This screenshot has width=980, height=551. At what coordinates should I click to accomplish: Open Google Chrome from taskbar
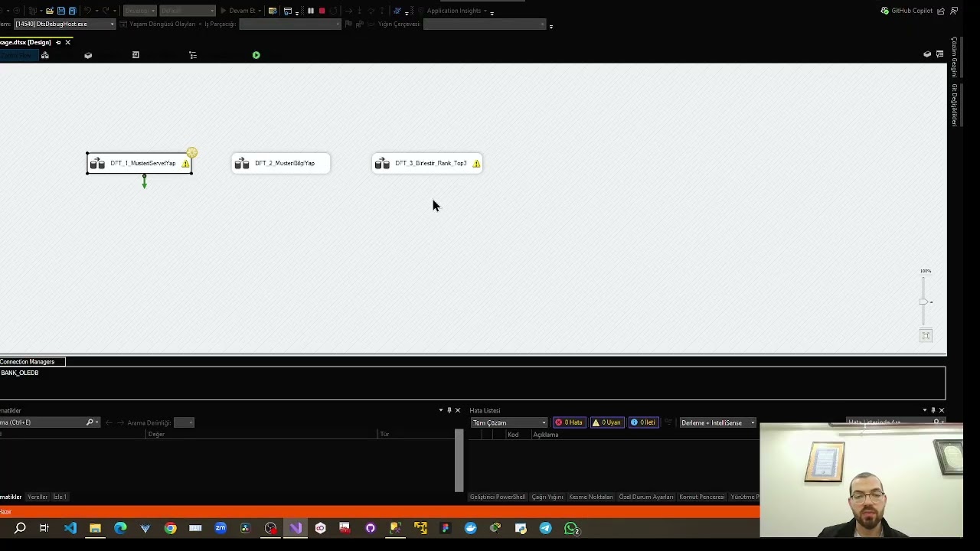pos(170,528)
